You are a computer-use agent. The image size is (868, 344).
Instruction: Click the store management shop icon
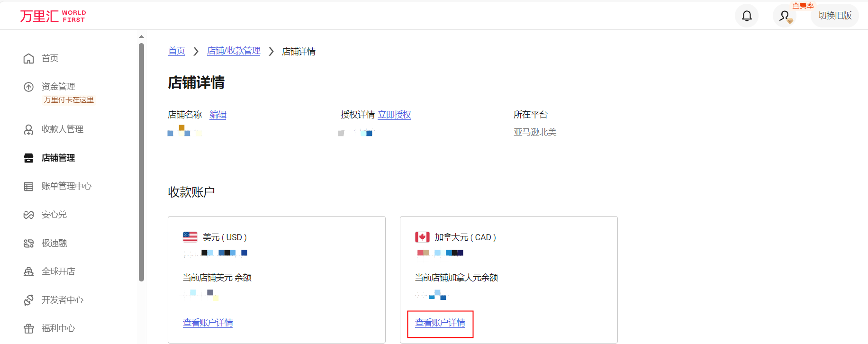coord(29,158)
